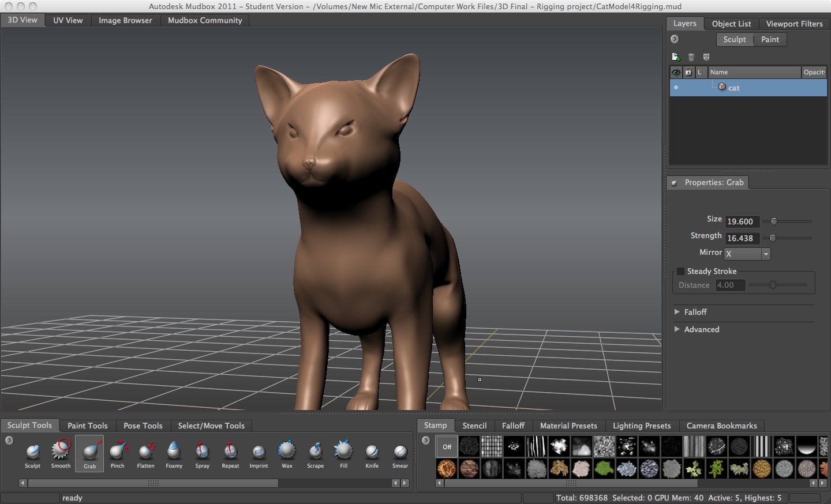
Task: Click the delete layer trash icon
Action: [691, 57]
